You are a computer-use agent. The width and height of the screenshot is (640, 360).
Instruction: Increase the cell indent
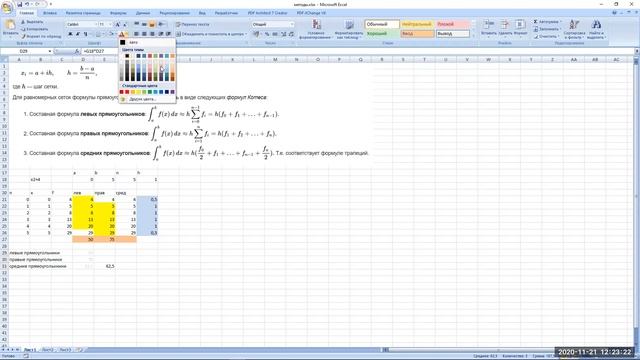pyautogui.click(x=168, y=34)
